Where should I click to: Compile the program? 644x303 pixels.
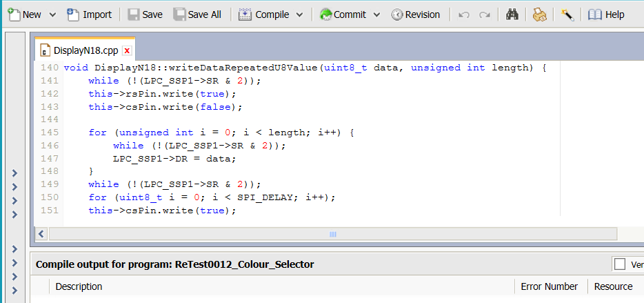click(x=265, y=14)
